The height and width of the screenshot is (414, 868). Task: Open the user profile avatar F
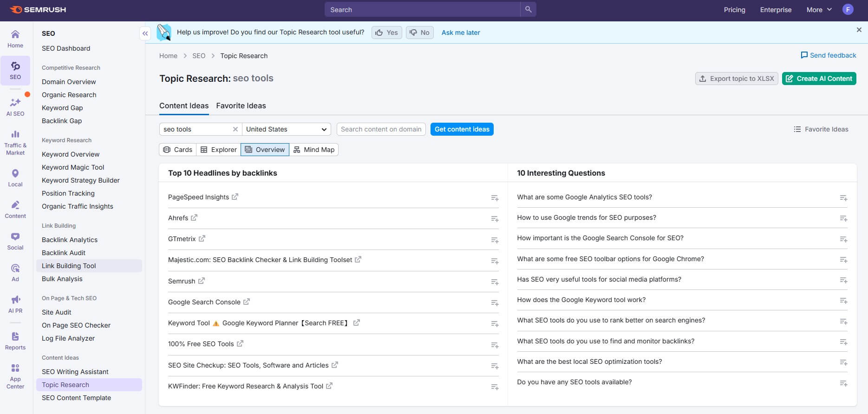[x=848, y=9]
